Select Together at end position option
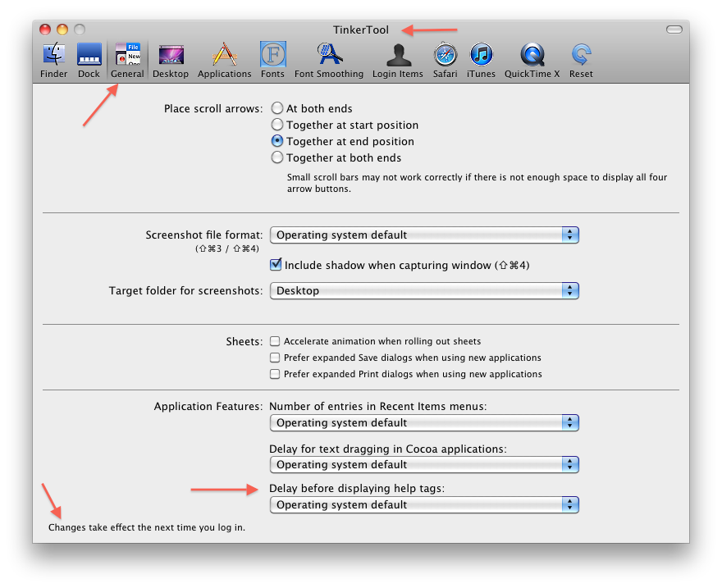Image resolution: width=722 pixels, height=588 pixels. pyautogui.click(x=277, y=141)
